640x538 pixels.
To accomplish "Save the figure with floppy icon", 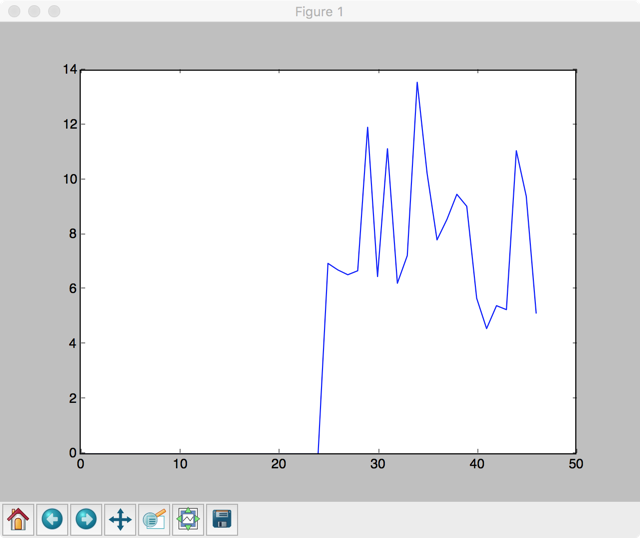I will [222, 519].
